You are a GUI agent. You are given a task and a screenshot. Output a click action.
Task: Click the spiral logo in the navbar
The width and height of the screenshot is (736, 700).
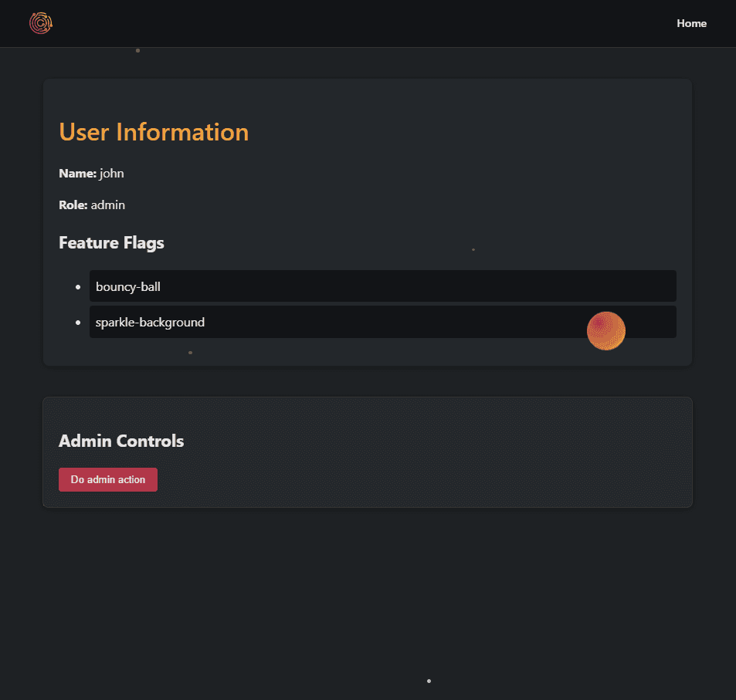pyautogui.click(x=40, y=23)
